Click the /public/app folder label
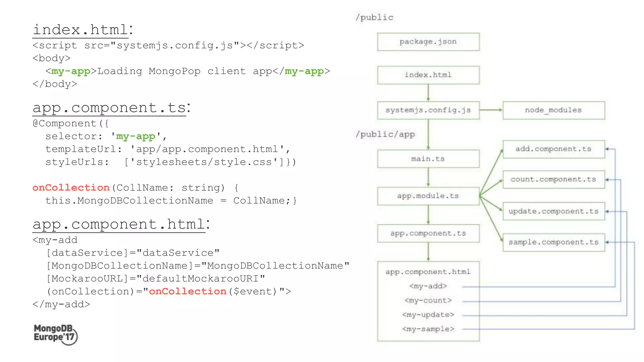644x362 pixels. 385,134
